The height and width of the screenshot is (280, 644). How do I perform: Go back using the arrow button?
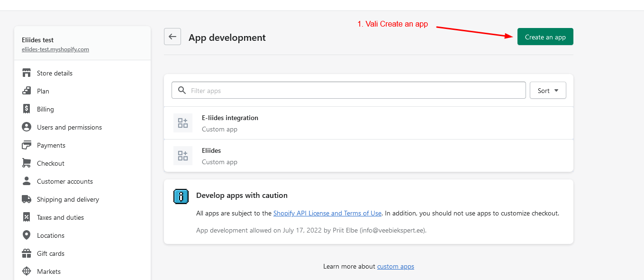tap(172, 37)
